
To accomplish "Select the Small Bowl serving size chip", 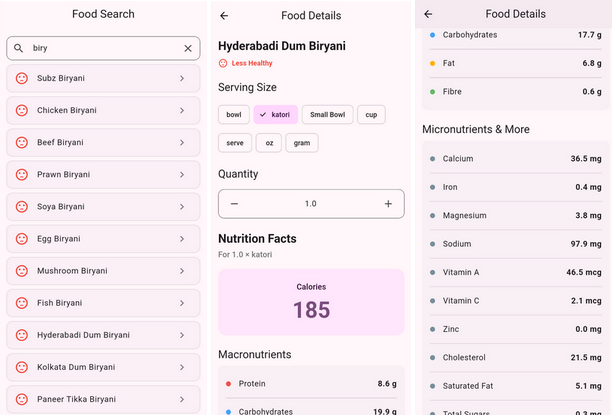I will 327,115.
